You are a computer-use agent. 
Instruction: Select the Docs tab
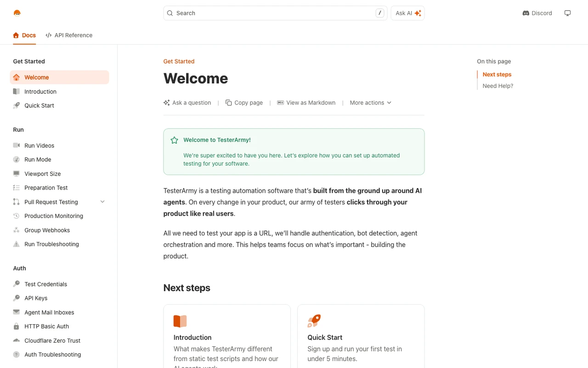click(x=24, y=35)
